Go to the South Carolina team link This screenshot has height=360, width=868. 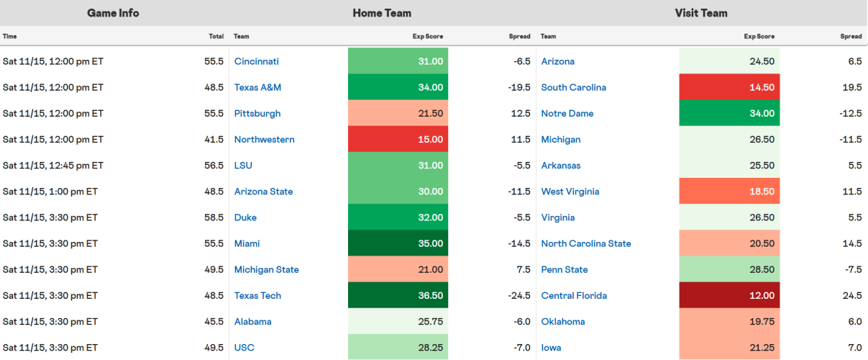573,88
